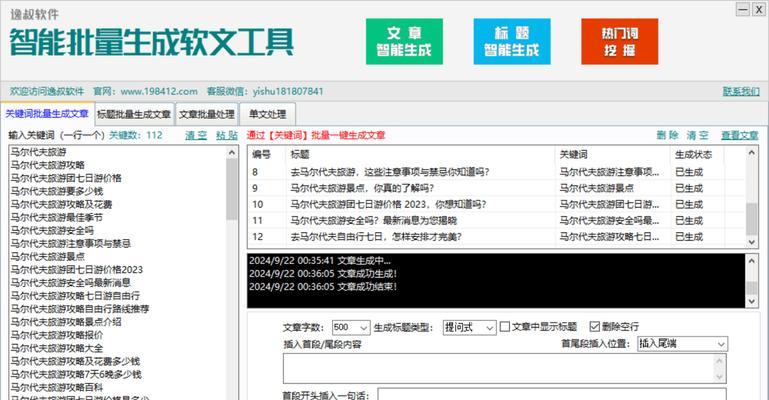
Task: Select keyword 马尔代夫旅游团七日游价格2023
Action: [x=77, y=270]
